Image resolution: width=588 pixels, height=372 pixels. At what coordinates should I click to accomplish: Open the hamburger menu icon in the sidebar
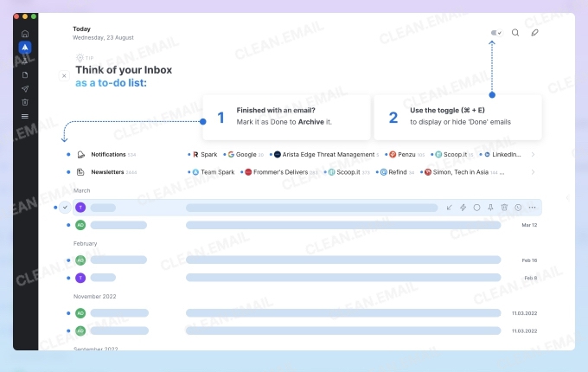(25, 116)
